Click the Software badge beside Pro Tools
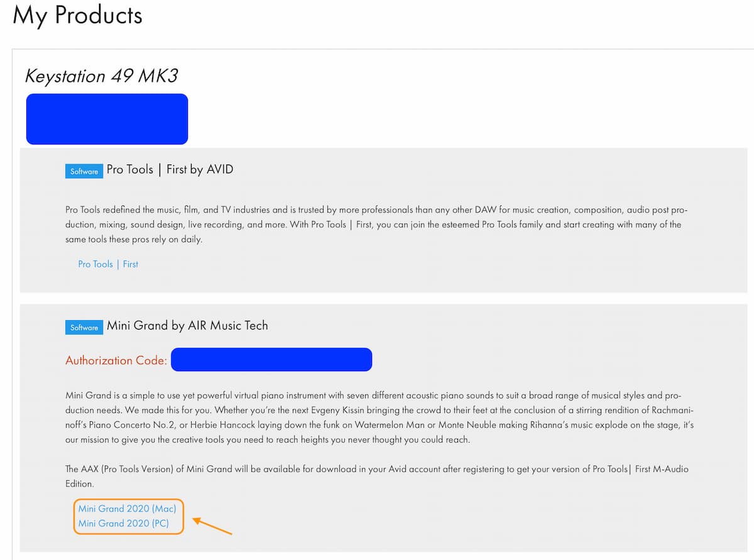The image size is (754, 560). point(84,171)
